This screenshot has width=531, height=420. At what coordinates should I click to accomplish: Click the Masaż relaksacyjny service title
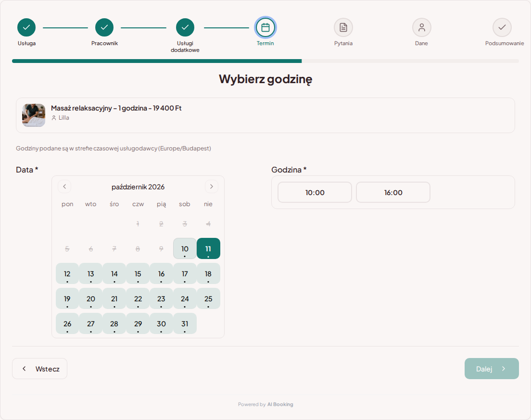[116, 108]
